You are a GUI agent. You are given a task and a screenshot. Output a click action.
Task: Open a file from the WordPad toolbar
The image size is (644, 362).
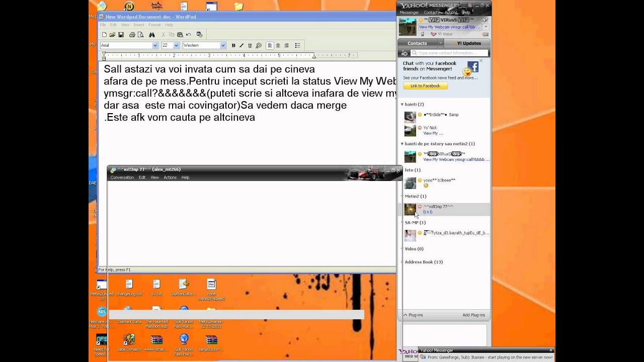coord(112,35)
